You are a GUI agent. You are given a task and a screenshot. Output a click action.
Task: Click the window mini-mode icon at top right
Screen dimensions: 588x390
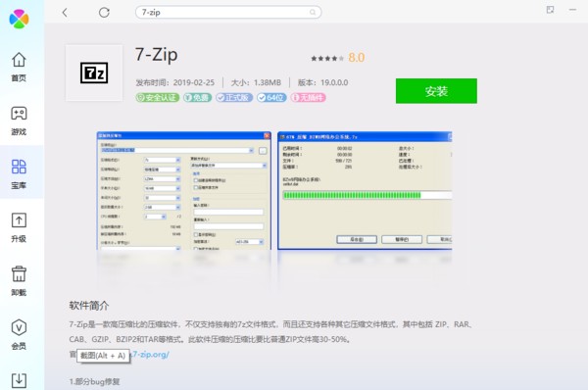click(x=550, y=10)
